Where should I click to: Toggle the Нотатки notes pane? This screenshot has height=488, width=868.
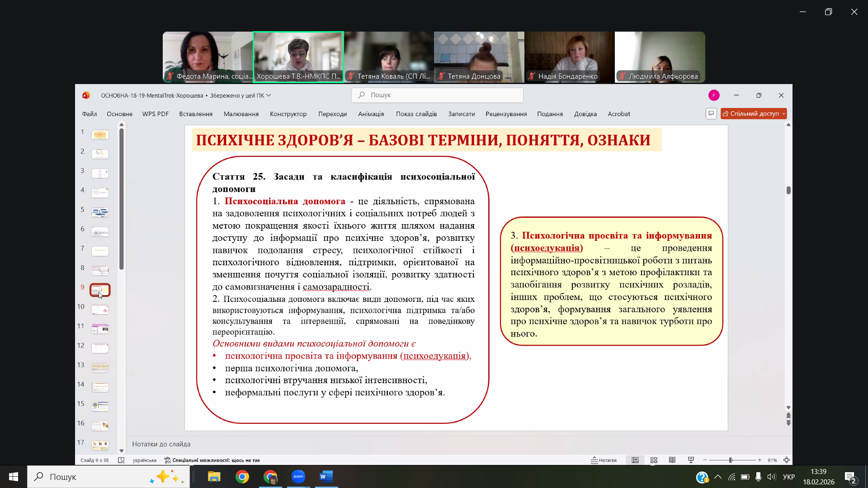[604, 460]
